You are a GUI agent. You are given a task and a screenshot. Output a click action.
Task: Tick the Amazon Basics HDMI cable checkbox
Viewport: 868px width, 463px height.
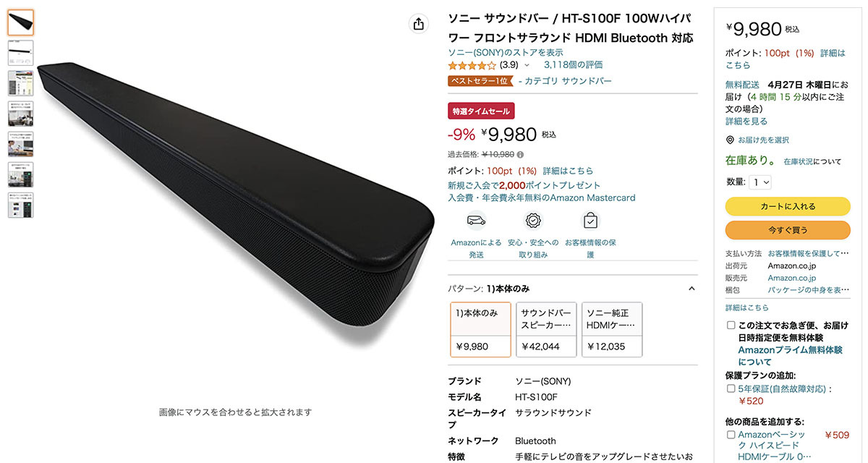[731, 435]
